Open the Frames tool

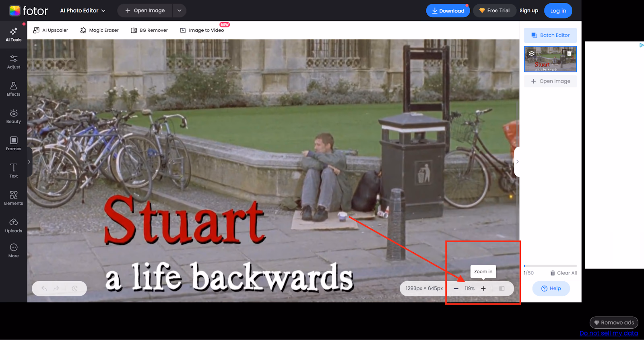(x=13, y=143)
